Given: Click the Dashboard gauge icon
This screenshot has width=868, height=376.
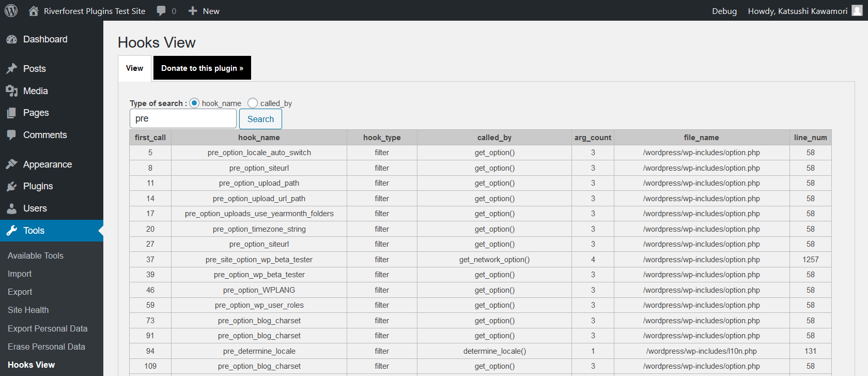Looking at the screenshot, I should click(11, 39).
